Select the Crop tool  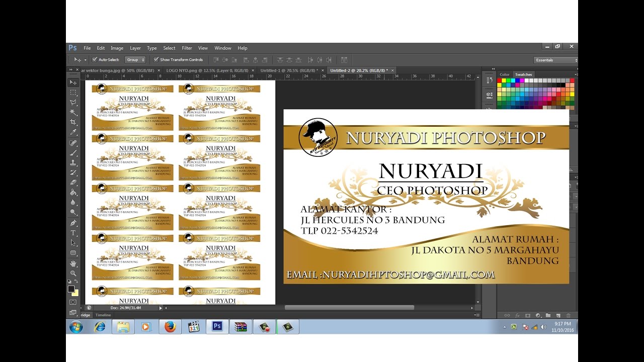[x=73, y=123]
